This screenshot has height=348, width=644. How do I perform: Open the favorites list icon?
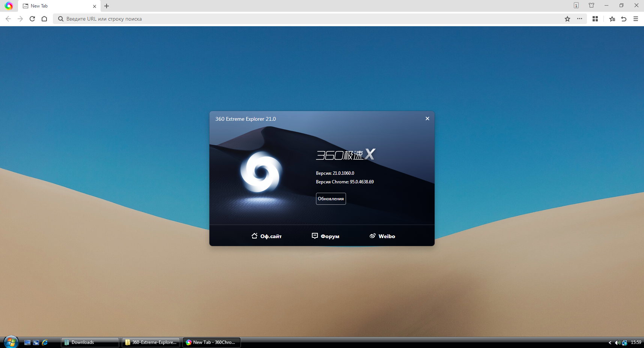point(612,19)
